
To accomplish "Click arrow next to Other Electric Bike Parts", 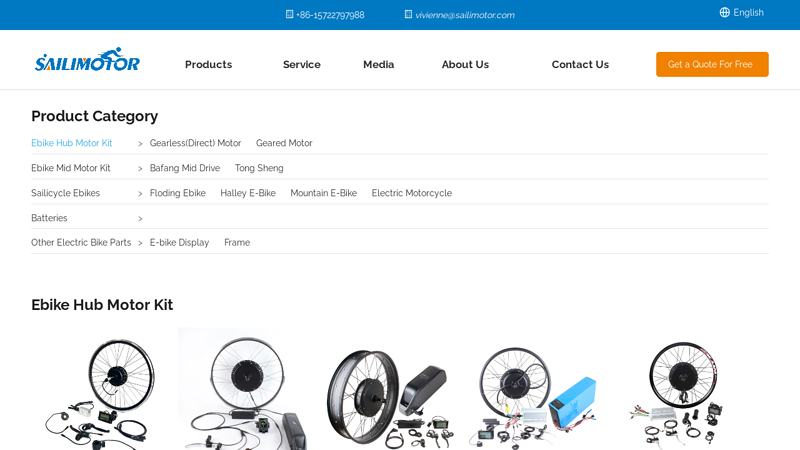I will click(140, 243).
